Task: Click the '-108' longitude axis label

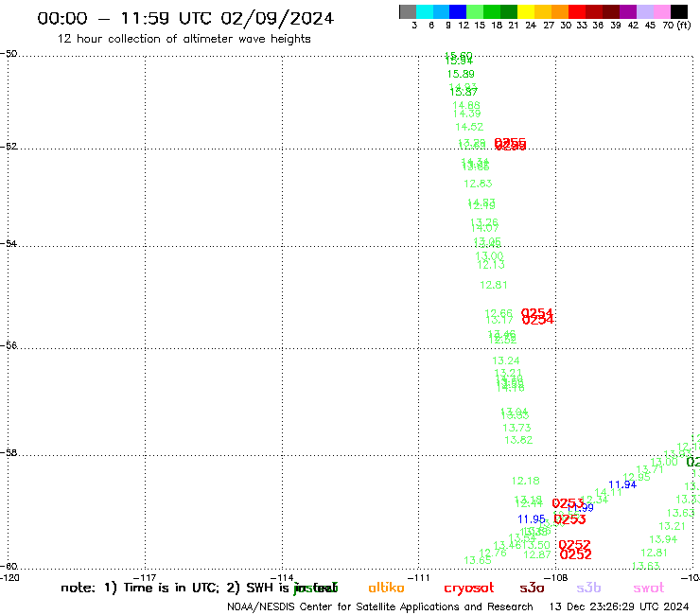Action: [556, 577]
